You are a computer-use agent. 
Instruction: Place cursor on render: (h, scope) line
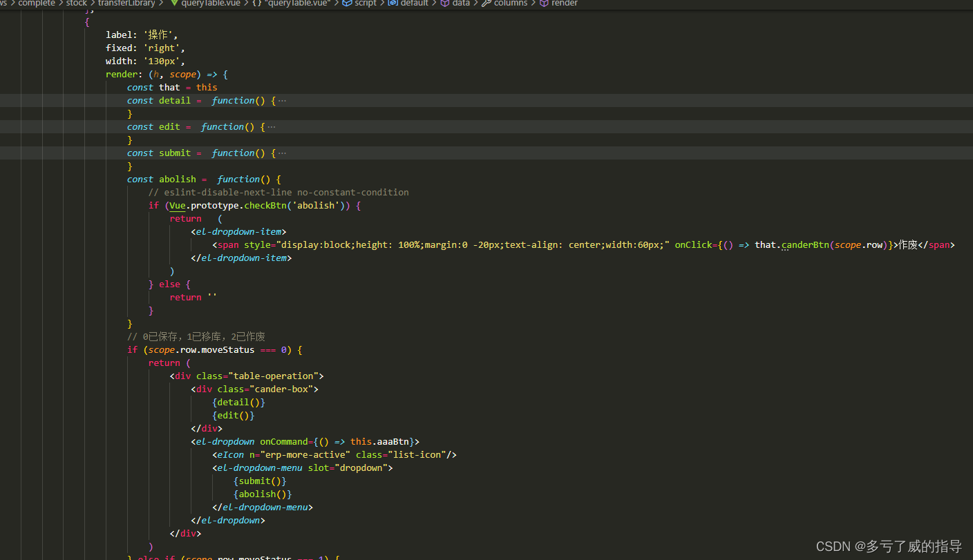tap(167, 75)
